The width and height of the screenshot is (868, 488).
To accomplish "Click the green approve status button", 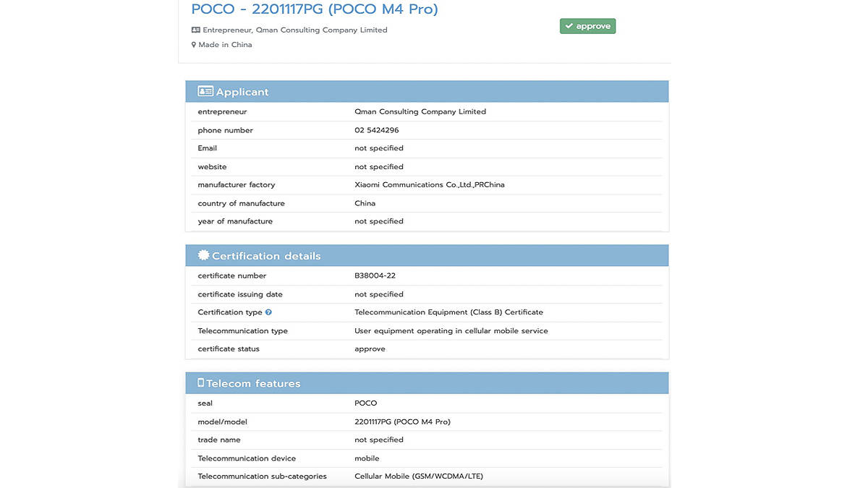I will pos(587,25).
